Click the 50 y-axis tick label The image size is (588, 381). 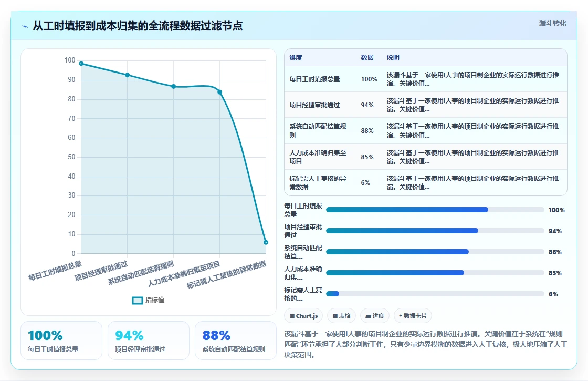[x=71, y=157]
